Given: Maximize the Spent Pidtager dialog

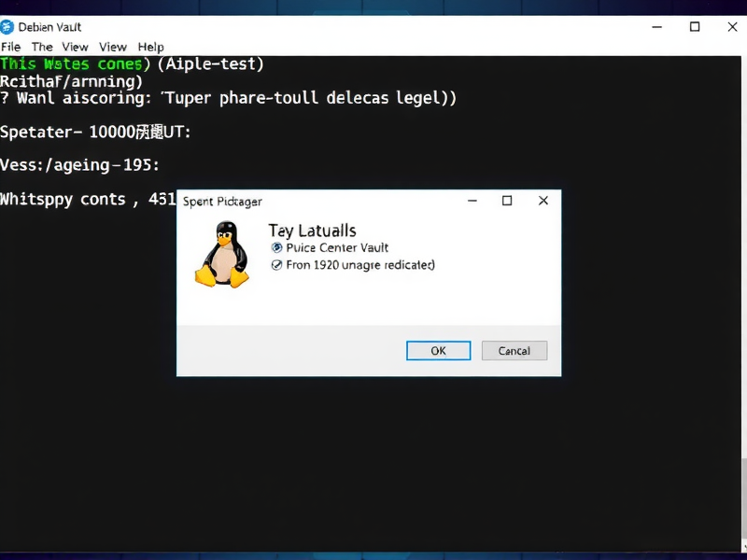Looking at the screenshot, I should click(x=507, y=201).
